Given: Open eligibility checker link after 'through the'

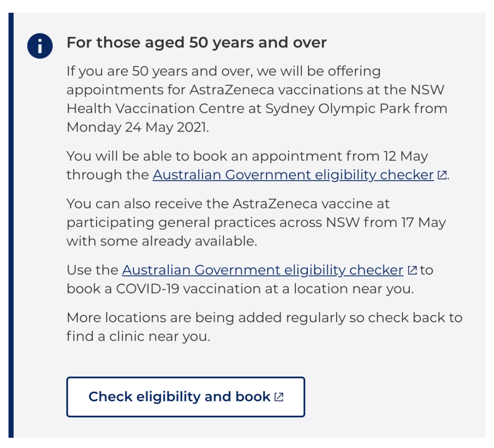Looking at the screenshot, I should click(293, 175).
